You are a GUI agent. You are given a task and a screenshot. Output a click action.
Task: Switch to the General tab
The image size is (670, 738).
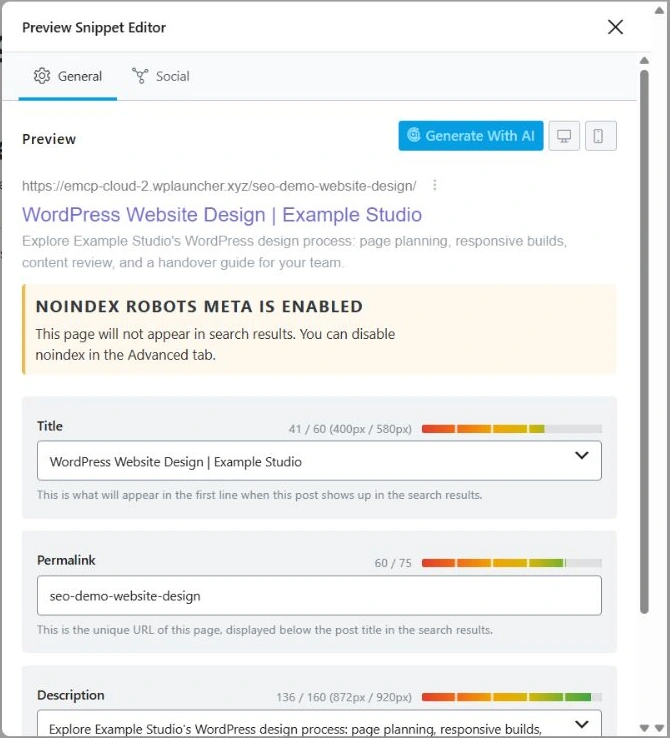[x=68, y=76]
